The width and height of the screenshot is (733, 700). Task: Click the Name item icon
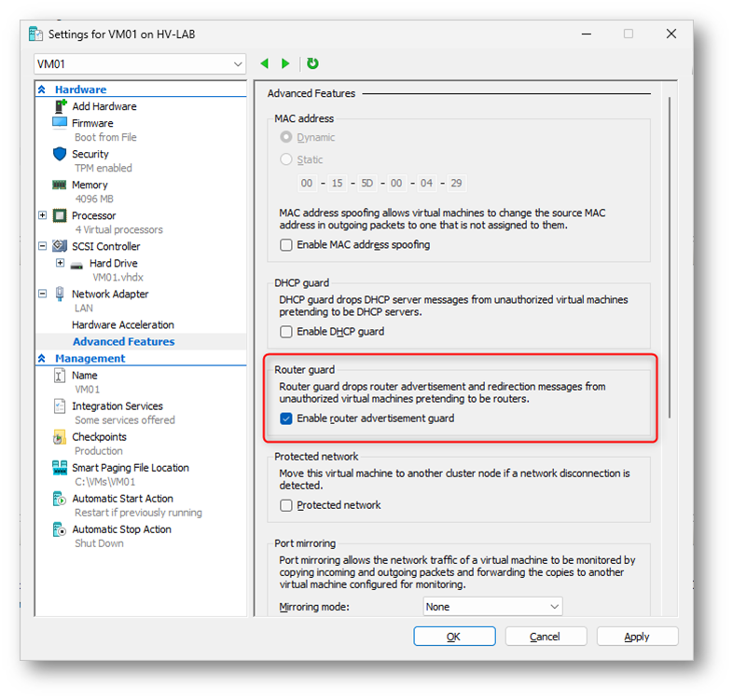pyautogui.click(x=60, y=376)
